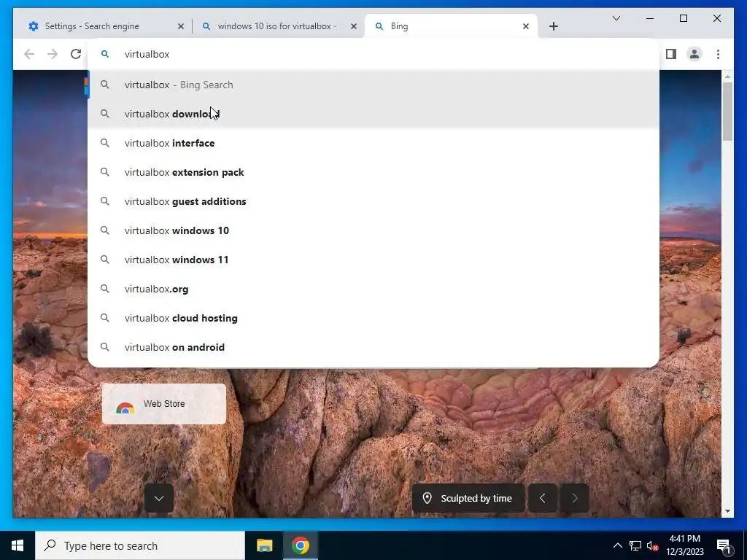Click the Chrome taskbar icon
The image size is (747, 560).
301,545
